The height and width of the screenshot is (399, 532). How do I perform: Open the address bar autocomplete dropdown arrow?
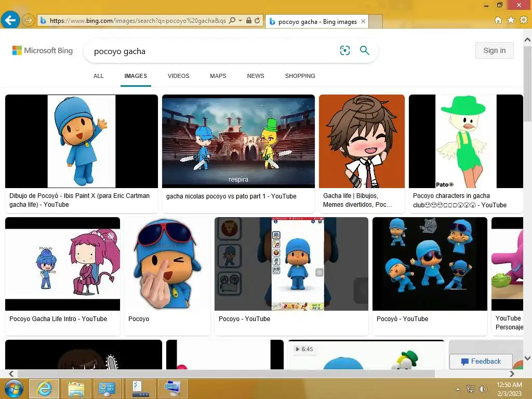click(240, 20)
